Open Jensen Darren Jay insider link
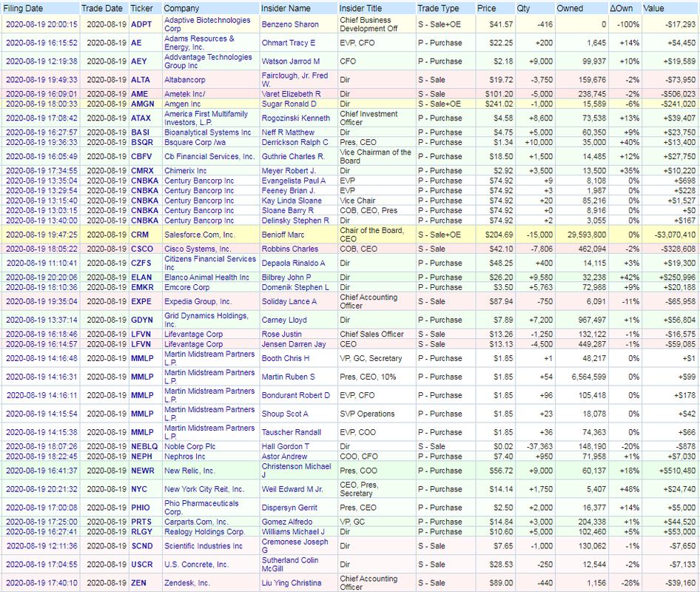The width and height of the screenshot is (700, 592). 294,344
